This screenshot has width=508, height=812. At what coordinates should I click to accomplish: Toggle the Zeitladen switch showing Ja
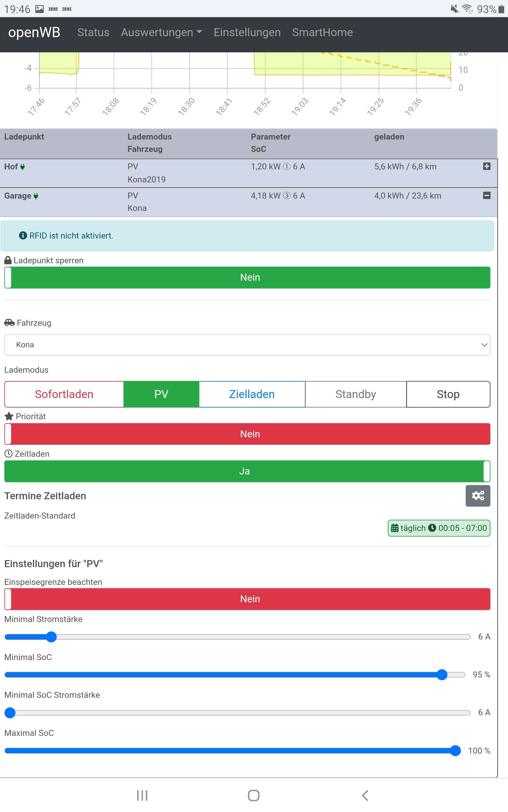pyautogui.click(x=247, y=471)
